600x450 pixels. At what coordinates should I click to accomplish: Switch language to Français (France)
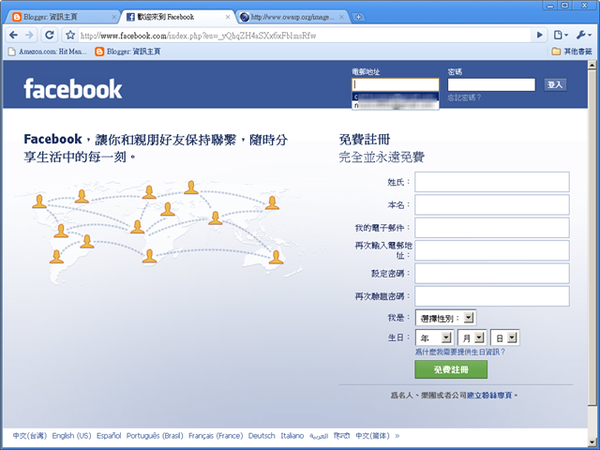click(216, 436)
